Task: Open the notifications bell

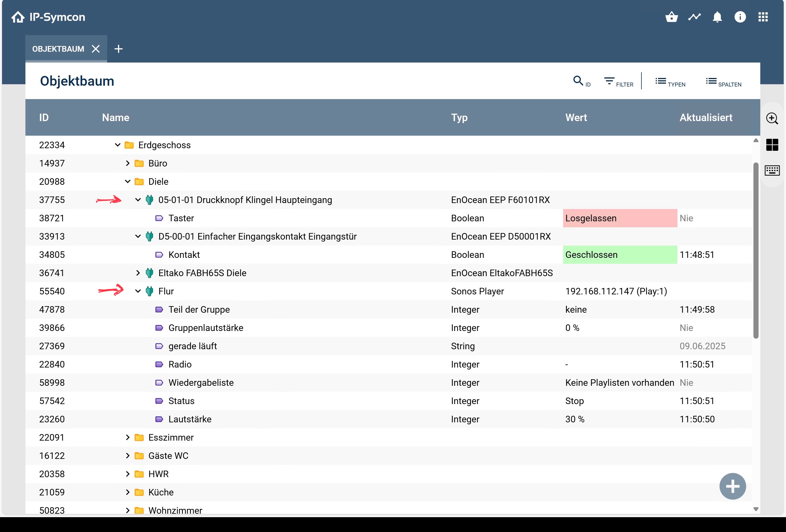Action: [x=717, y=17]
